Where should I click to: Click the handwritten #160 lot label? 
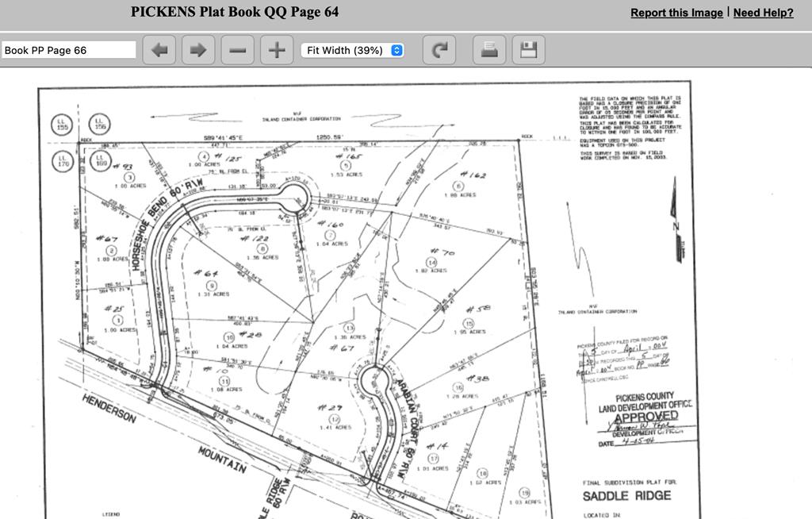(x=331, y=224)
